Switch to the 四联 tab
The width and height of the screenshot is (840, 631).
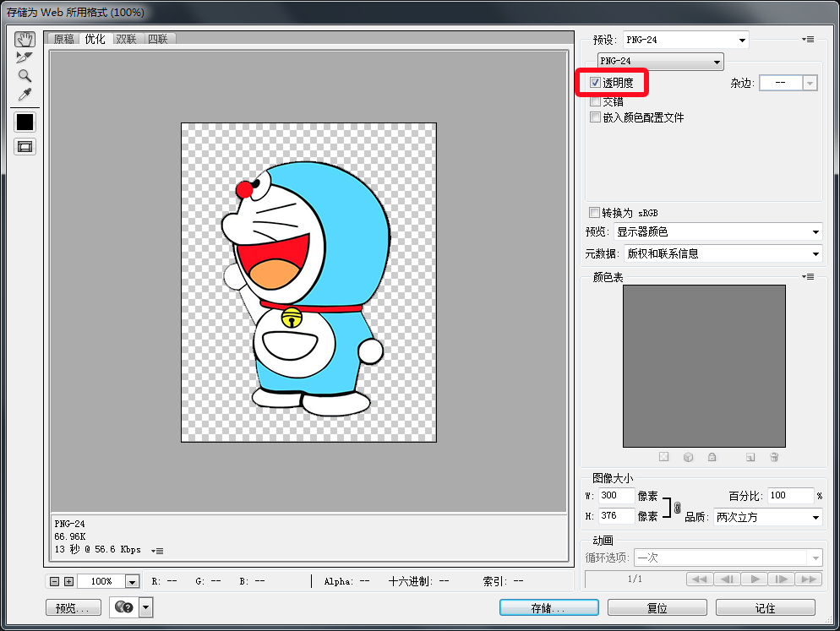[x=158, y=39]
